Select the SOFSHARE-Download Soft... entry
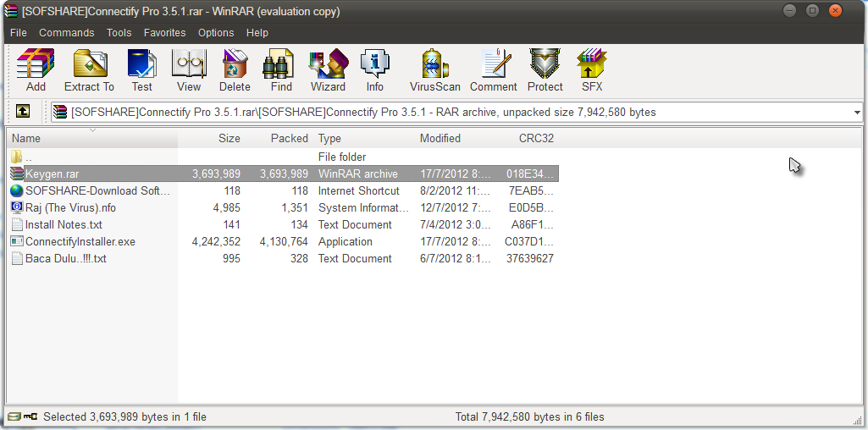Viewport: 868px width, 430px height. coord(97,191)
